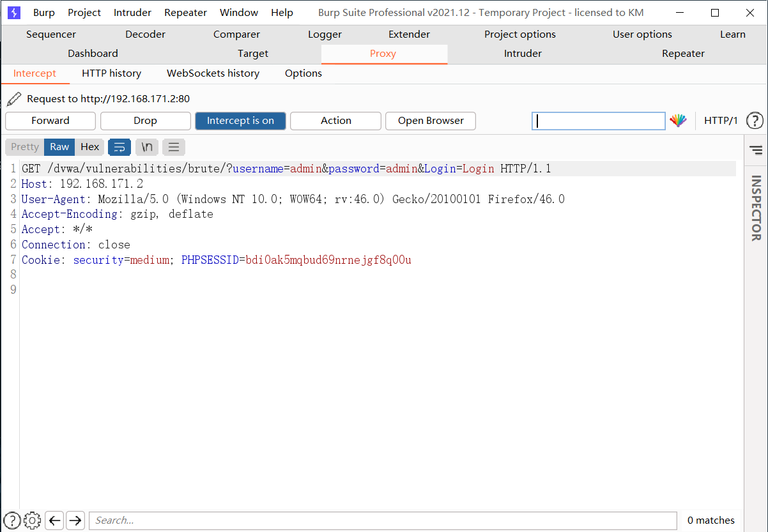This screenshot has height=532, width=768.
Task: Open the Project options tab
Action: (x=520, y=34)
